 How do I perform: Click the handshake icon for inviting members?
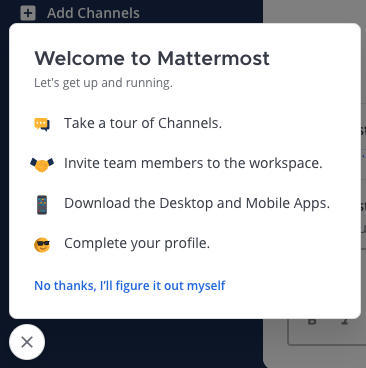[x=42, y=164]
